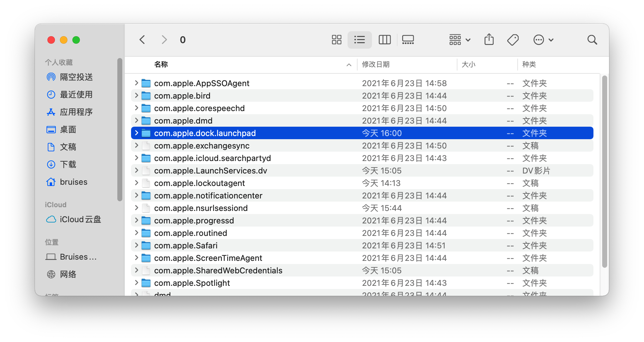
Task: Click the Share toolbar icon
Action: 489,40
